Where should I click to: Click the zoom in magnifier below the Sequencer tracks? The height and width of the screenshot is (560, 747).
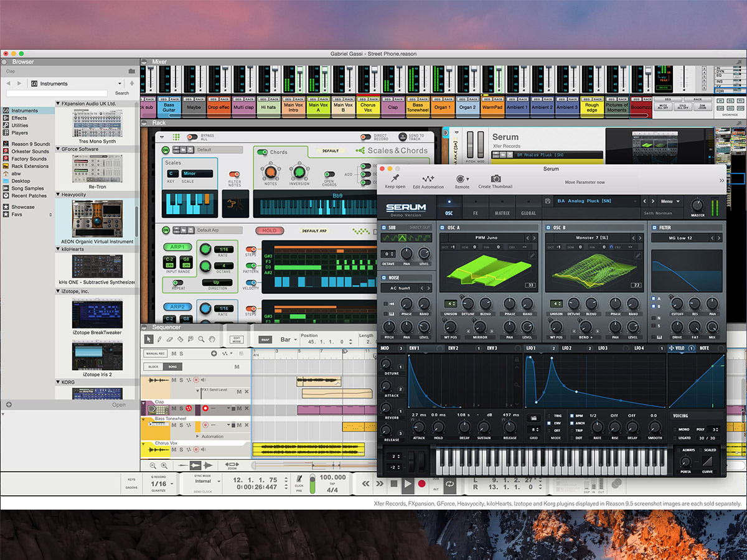click(x=164, y=465)
